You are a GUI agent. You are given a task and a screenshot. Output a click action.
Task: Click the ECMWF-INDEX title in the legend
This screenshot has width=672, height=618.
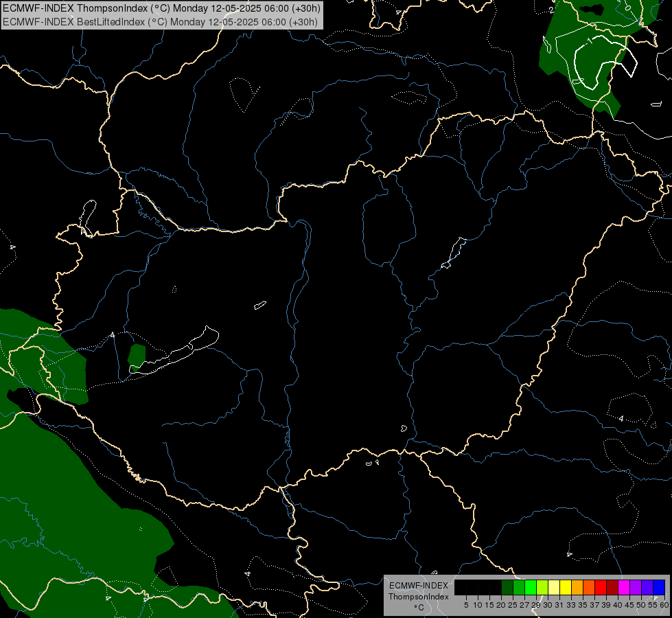[419, 586]
